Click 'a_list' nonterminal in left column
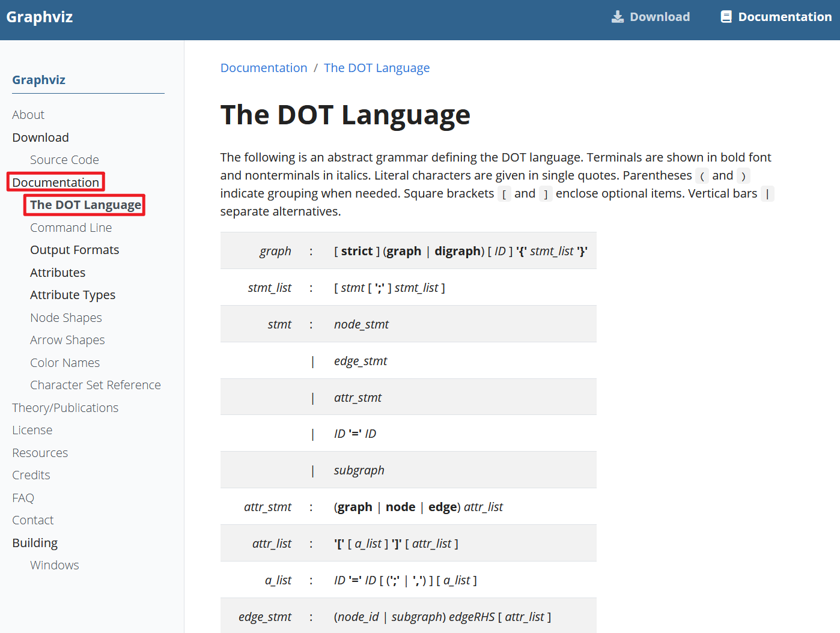Viewport: 840px width, 633px height. pos(278,580)
